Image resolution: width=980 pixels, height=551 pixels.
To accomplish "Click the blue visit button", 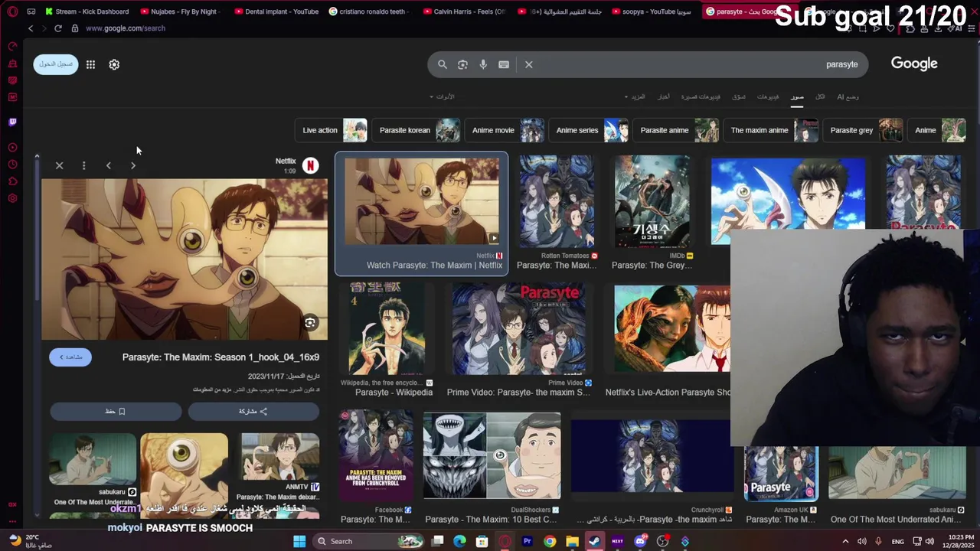I will [x=70, y=357].
